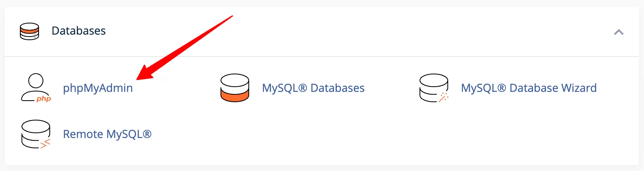Click the orange band of the MySQL Databases icon
This screenshot has width=644, height=171.
pyautogui.click(x=235, y=95)
